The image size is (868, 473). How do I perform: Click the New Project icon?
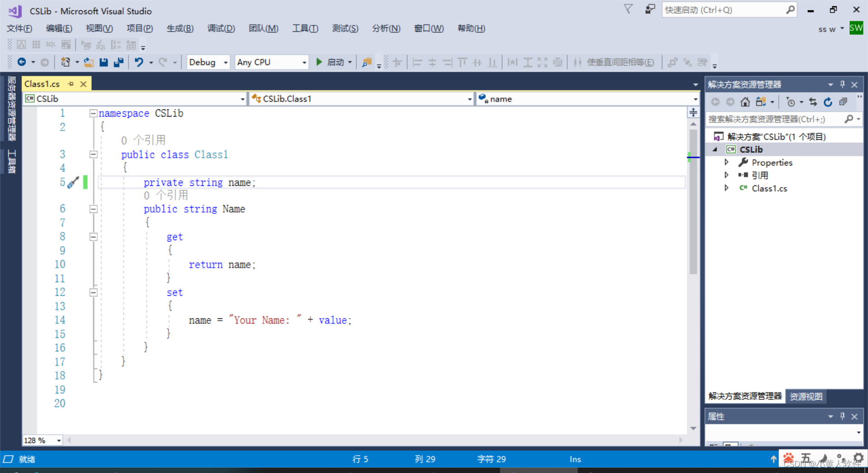66,62
